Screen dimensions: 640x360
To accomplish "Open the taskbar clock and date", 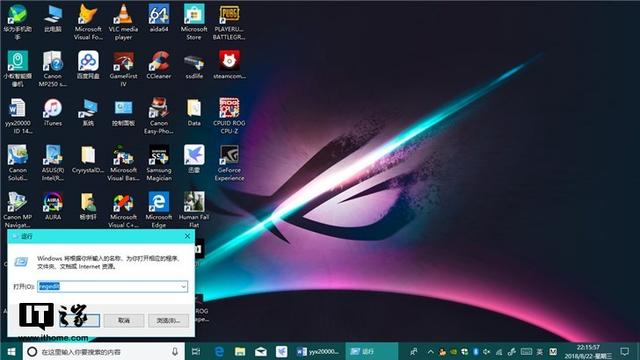I will click(588, 351).
